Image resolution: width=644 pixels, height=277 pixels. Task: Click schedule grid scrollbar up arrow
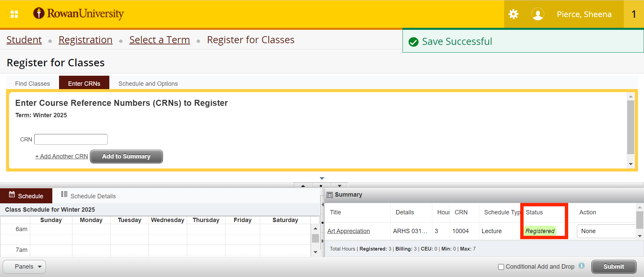click(x=315, y=228)
